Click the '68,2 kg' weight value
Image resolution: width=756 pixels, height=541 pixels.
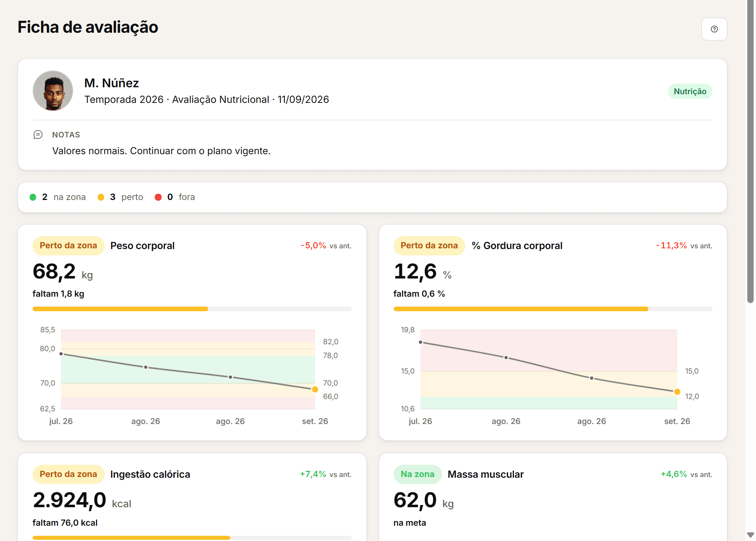pos(63,272)
